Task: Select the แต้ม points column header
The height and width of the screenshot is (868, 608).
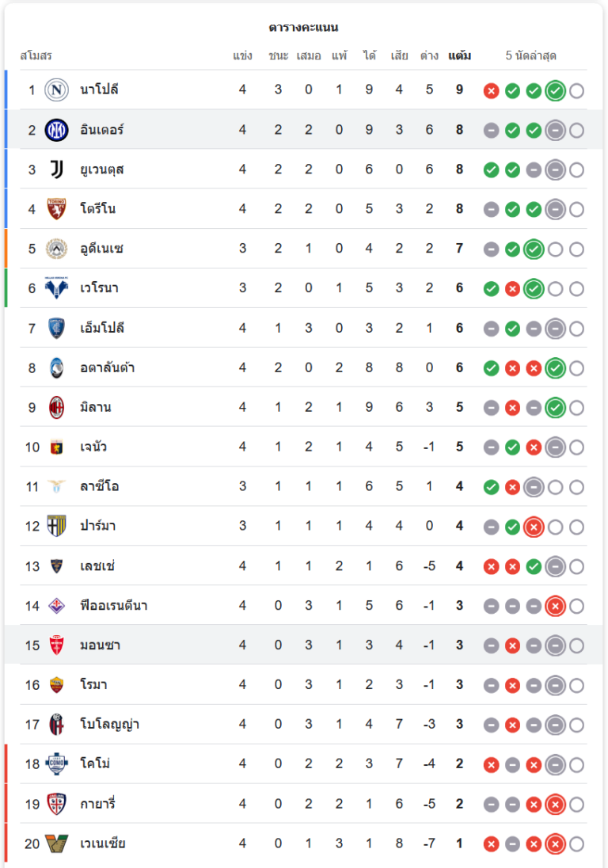Action: pos(459,55)
